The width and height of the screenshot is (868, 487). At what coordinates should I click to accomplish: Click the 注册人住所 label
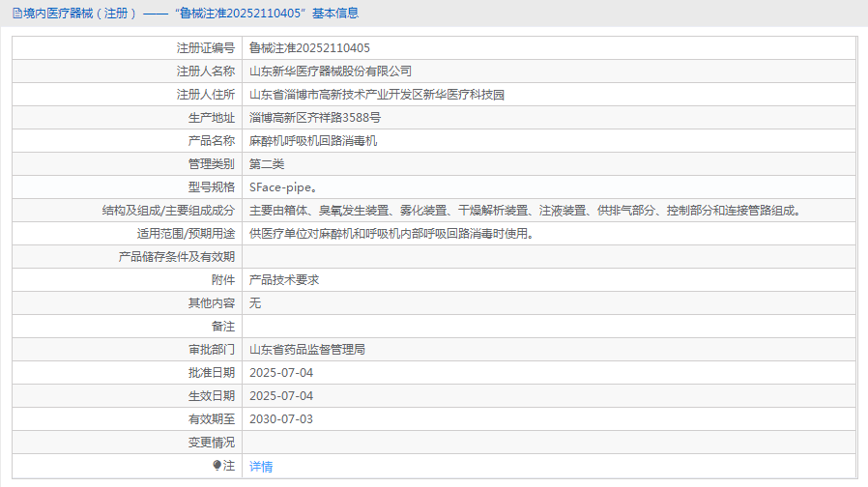(x=206, y=95)
